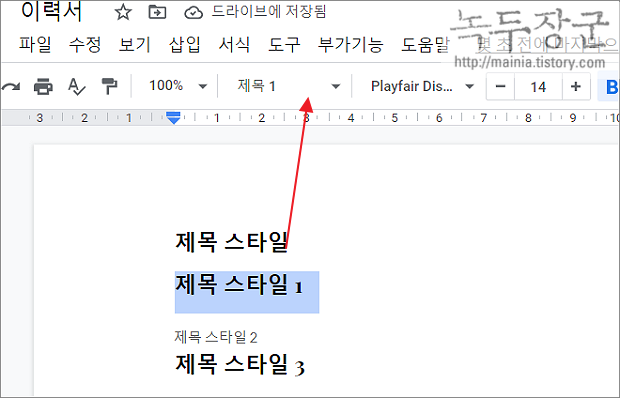This screenshot has height=398, width=620.
Task: Toggle bold formatting B button
Action: coord(611,87)
